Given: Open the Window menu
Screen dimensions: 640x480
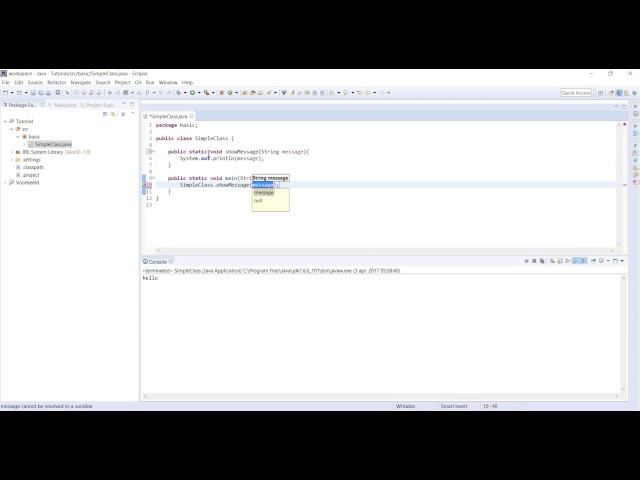Looking at the screenshot, I should (x=168, y=82).
